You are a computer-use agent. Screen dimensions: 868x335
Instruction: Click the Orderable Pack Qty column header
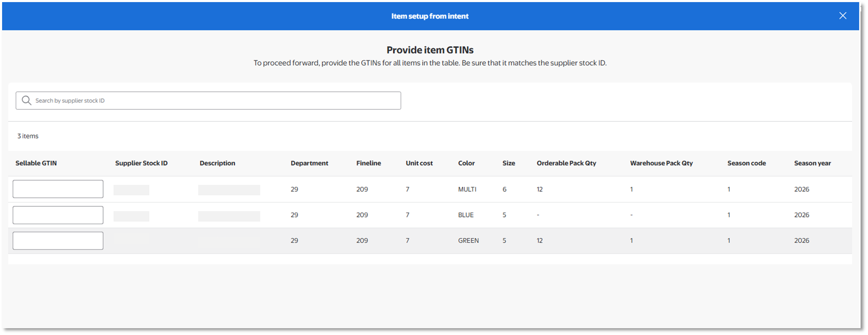(566, 163)
